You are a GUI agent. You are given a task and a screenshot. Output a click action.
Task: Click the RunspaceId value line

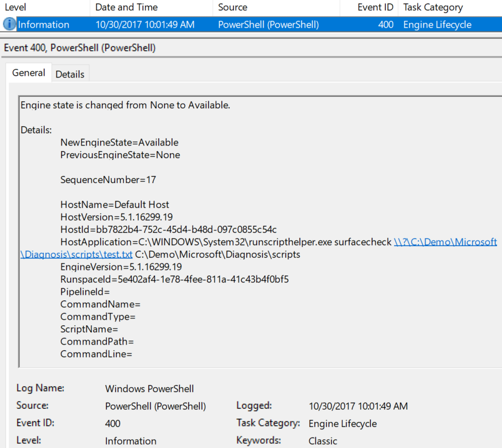[x=174, y=279]
